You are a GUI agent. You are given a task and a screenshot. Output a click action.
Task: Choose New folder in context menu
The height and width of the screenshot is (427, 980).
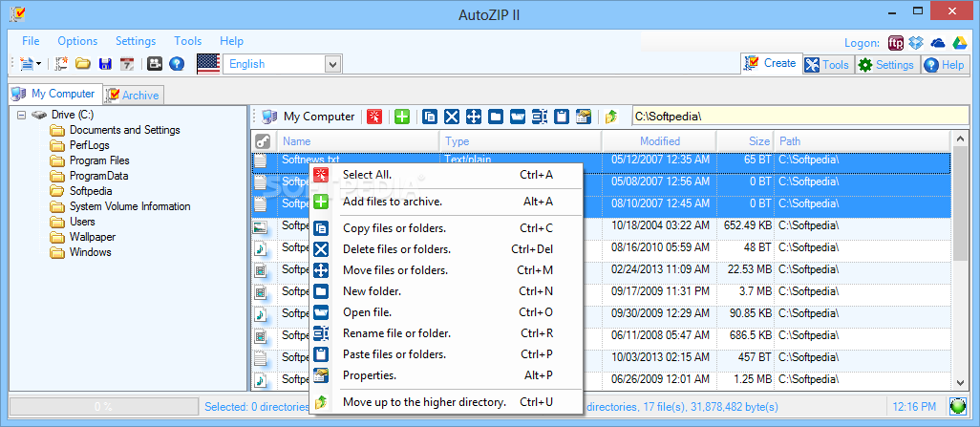446,291
